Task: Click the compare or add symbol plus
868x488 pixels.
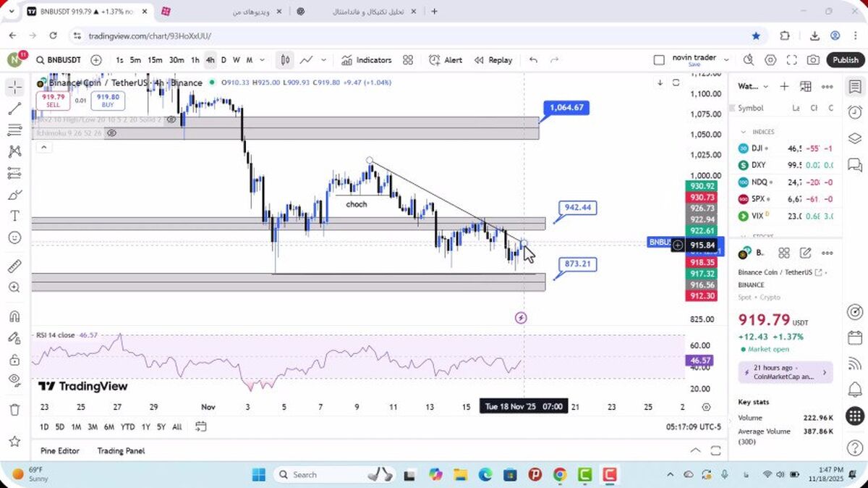Action: point(96,60)
